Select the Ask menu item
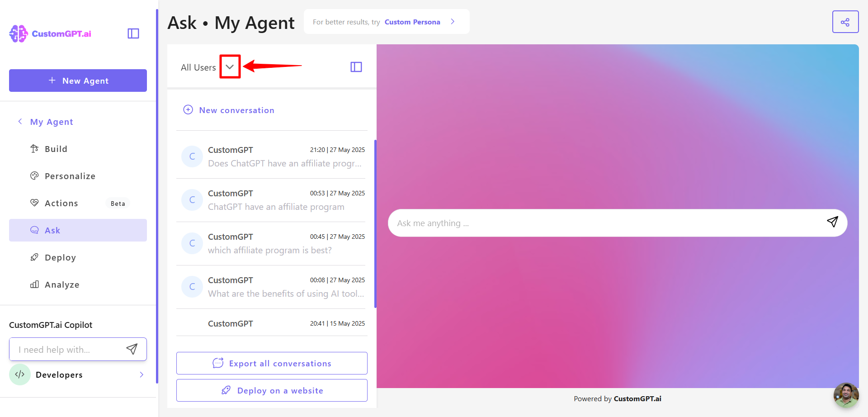 click(78, 230)
